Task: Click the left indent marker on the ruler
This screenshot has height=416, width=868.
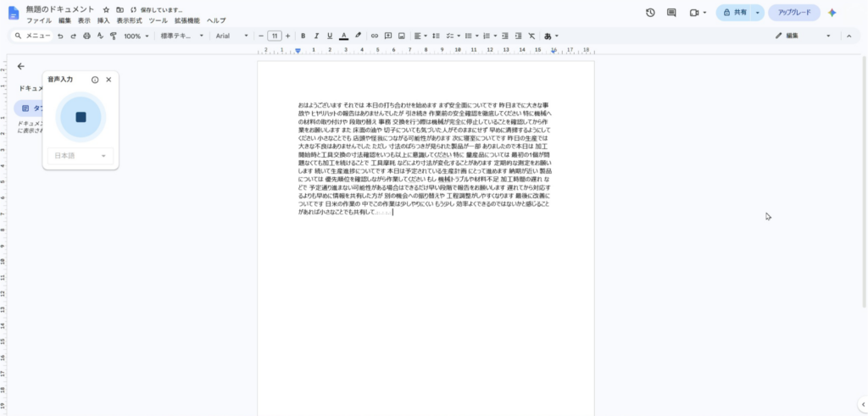Action: 298,51
